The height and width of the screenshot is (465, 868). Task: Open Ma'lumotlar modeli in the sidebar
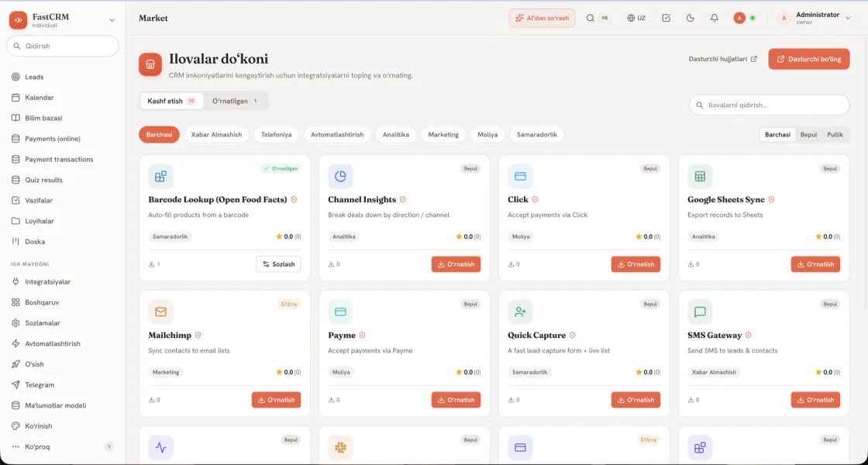tap(63, 405)
